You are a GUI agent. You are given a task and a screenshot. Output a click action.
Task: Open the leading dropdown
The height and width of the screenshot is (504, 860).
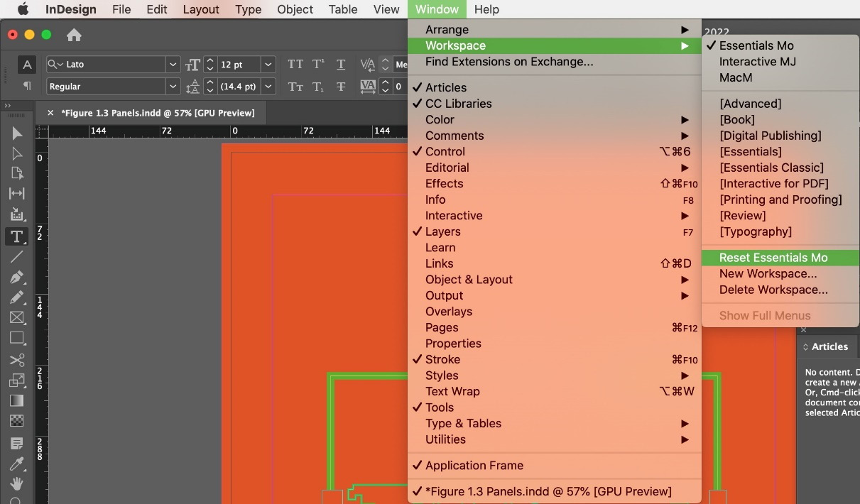point(268,87)
